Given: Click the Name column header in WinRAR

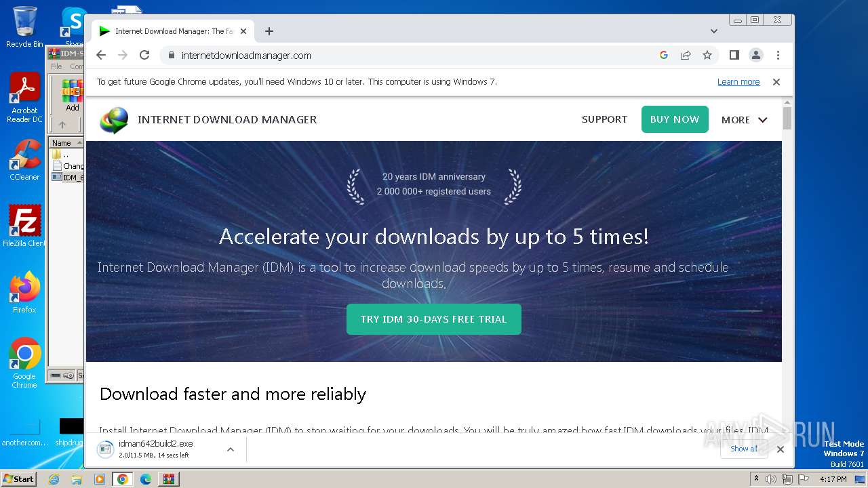Looking at the screenshot, I should coord(66,143).
